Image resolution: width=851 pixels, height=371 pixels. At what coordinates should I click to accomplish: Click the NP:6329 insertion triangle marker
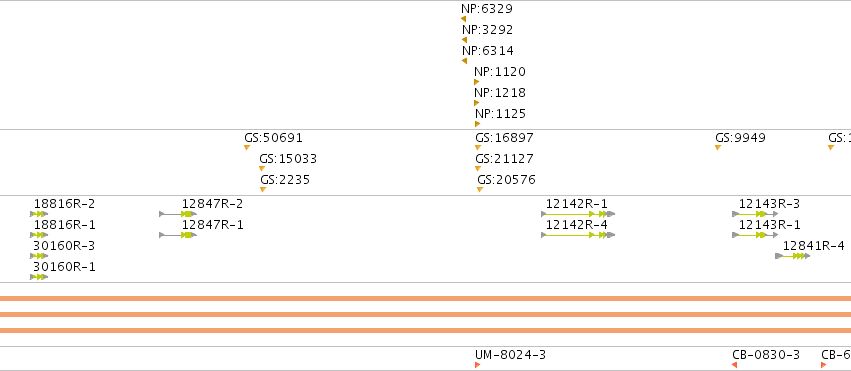pyautogui.click(x=463, y=19)
